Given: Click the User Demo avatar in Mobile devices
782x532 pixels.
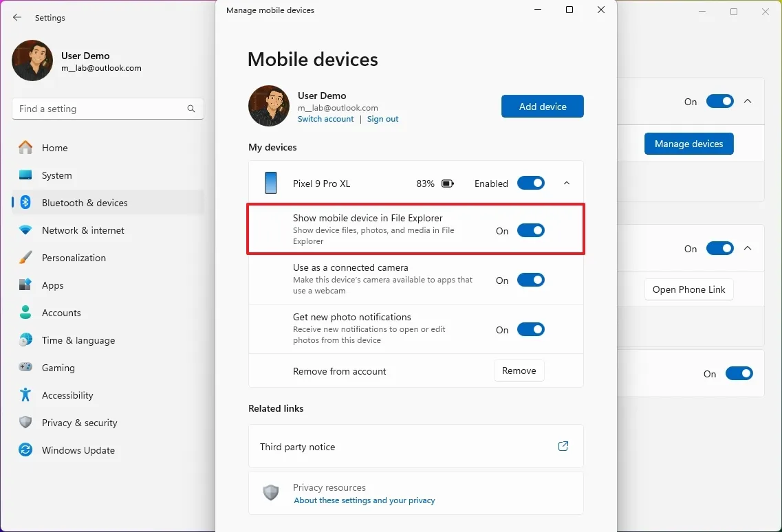Looking at the screenshot, I should (x=268, y=106).
